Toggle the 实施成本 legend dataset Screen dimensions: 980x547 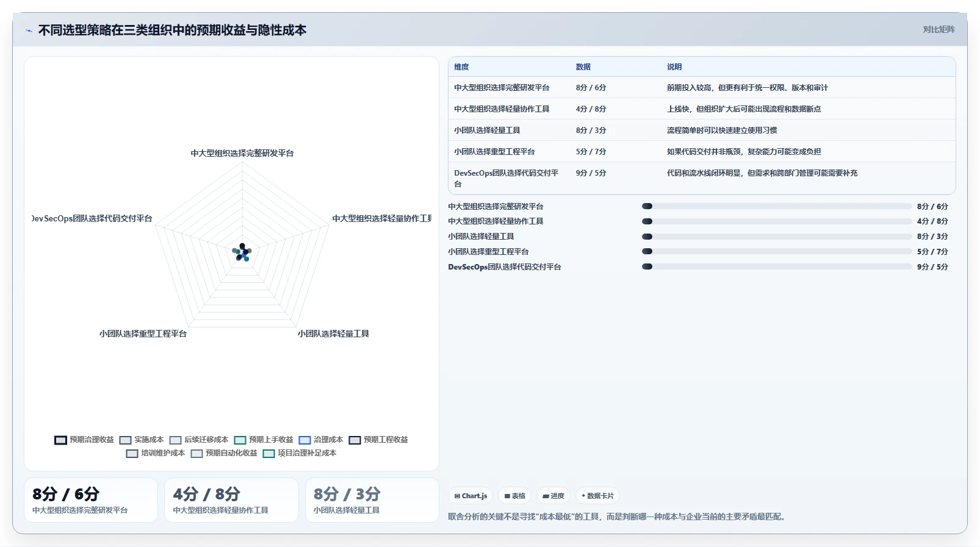pos(142,440)
